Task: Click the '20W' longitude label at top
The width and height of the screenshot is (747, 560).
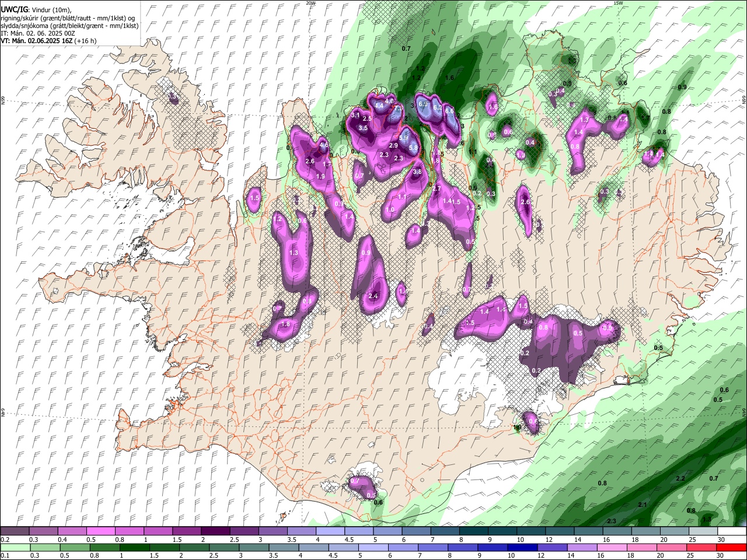Action: (310, 3)
